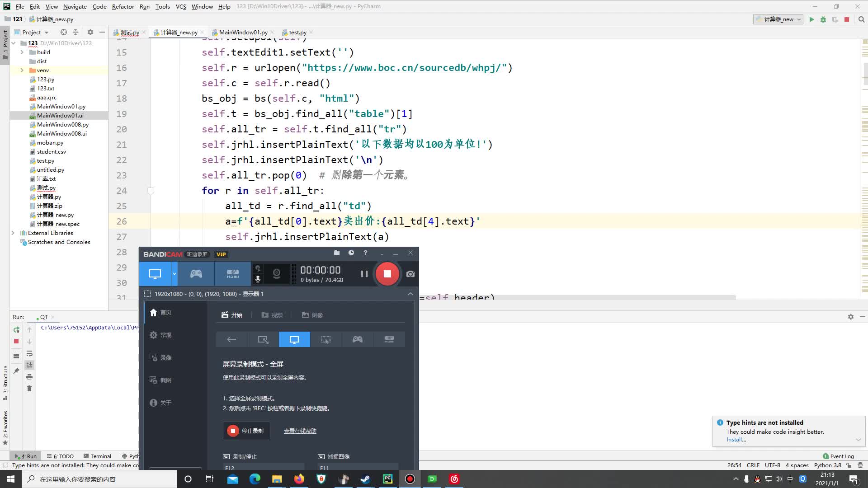Screen dimensions: 868x488
Task: Open the Refactor menu
Action: click(123, 6)
